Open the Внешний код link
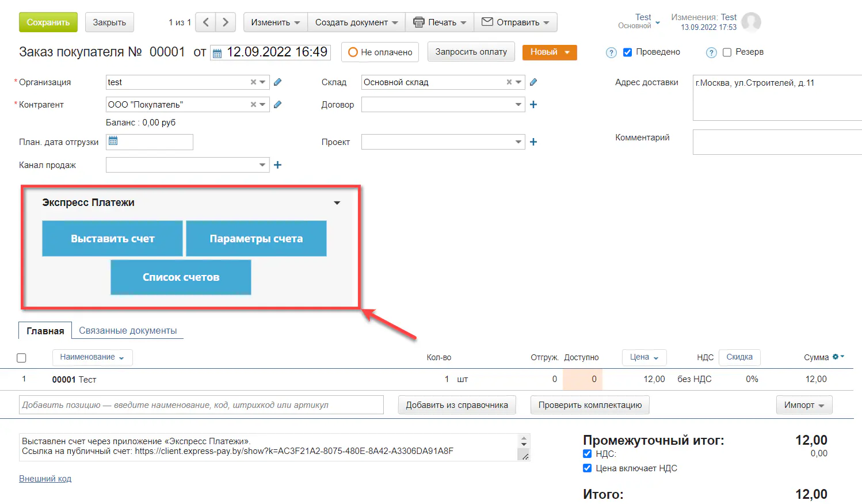Viewport: 862px width, 504px height. pyautogui.click(x=45, y=479)
